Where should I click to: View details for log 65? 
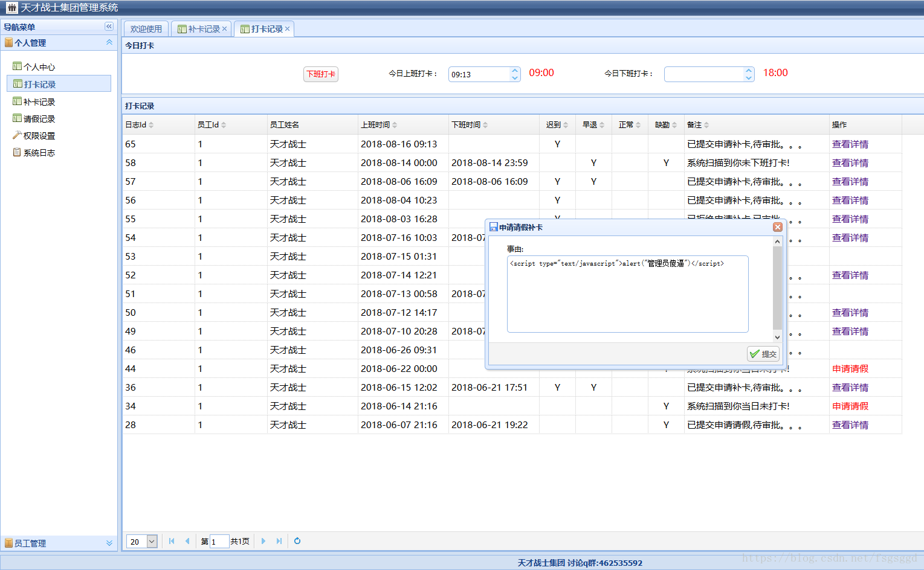[850, 144]
